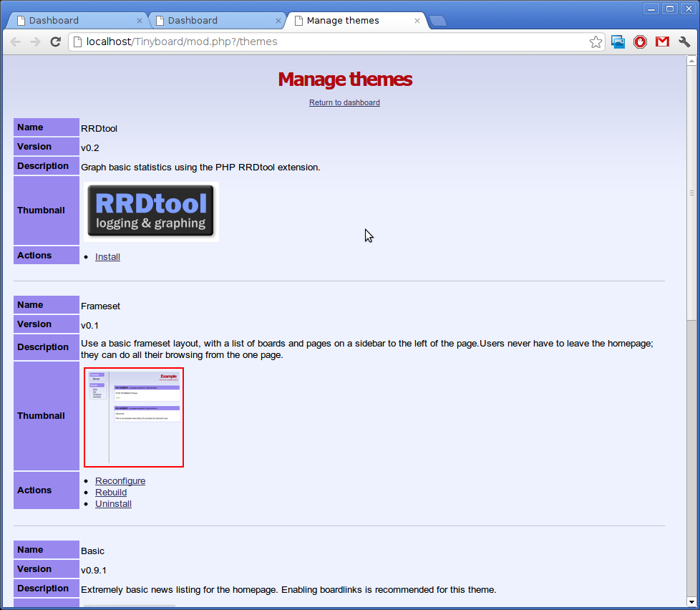Bookmark this page with the star icon
The image size is (700, 610).
[x=596, y=42]
